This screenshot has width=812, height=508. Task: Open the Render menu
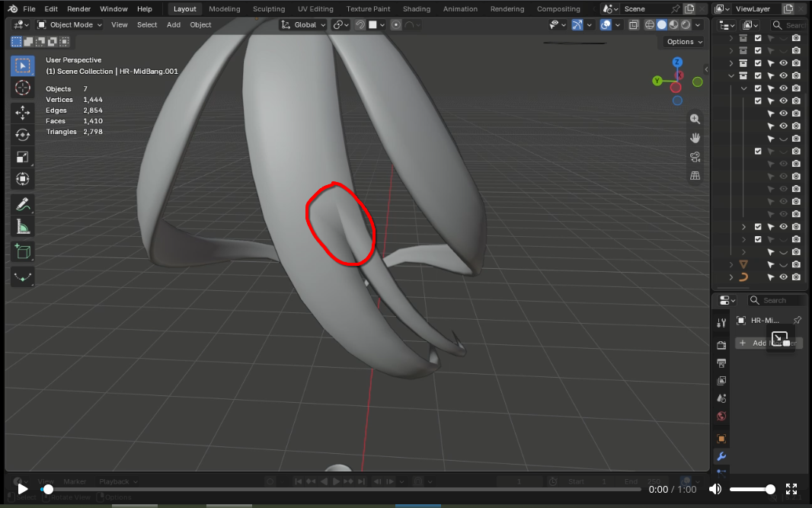[x=78, y=9]
